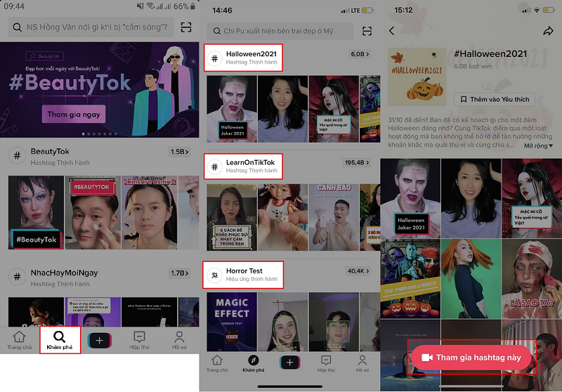Tap the LearnOnTikTok hash symbol icon
562x392 pixels.
click(x=214, y=166)
